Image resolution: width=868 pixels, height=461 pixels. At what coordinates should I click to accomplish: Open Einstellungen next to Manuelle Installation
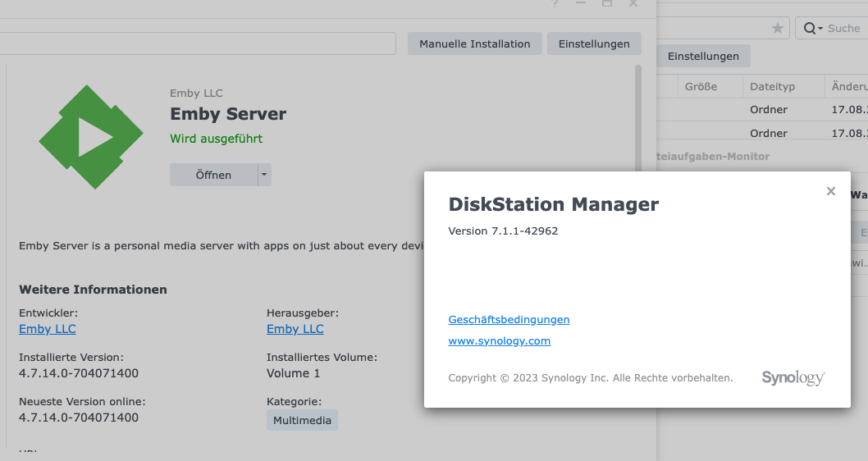point(594,44)
